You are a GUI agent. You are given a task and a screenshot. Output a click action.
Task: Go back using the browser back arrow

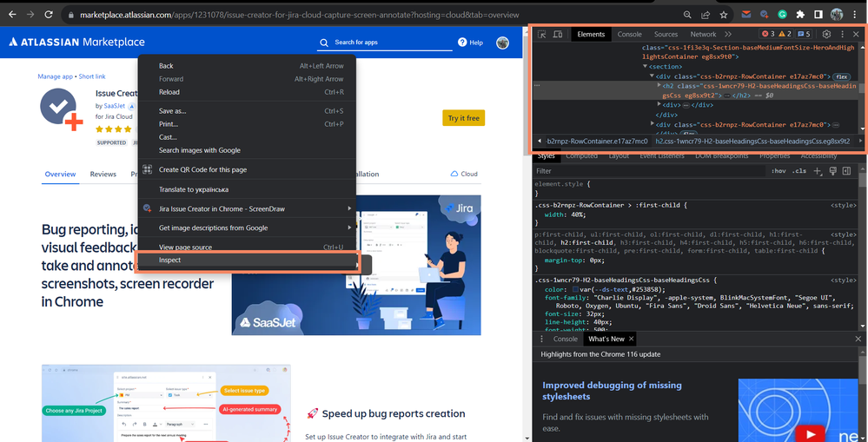click(x=12, y=15)
